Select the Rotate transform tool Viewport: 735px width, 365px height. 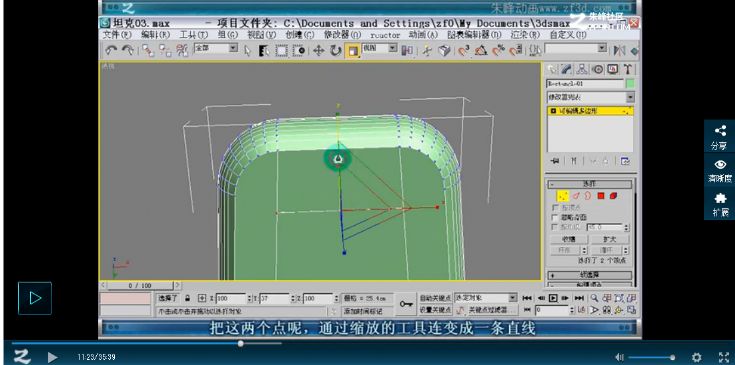click(x=335, y=50)
